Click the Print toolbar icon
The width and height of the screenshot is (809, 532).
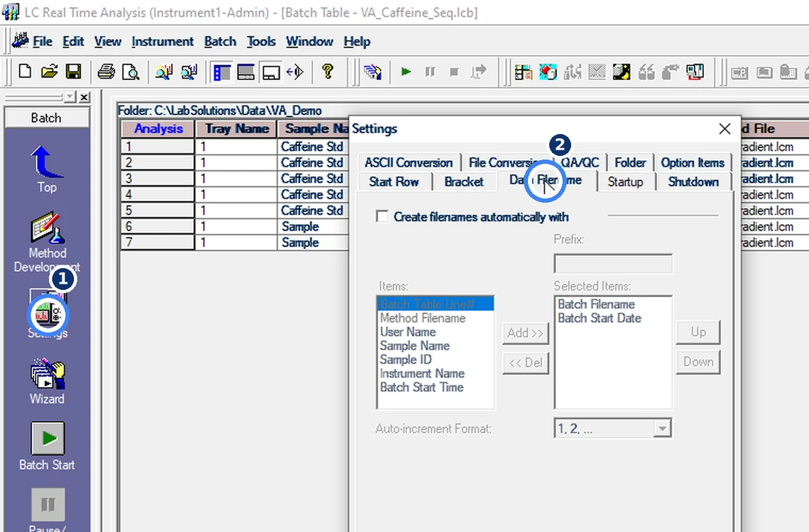point(106,72)
